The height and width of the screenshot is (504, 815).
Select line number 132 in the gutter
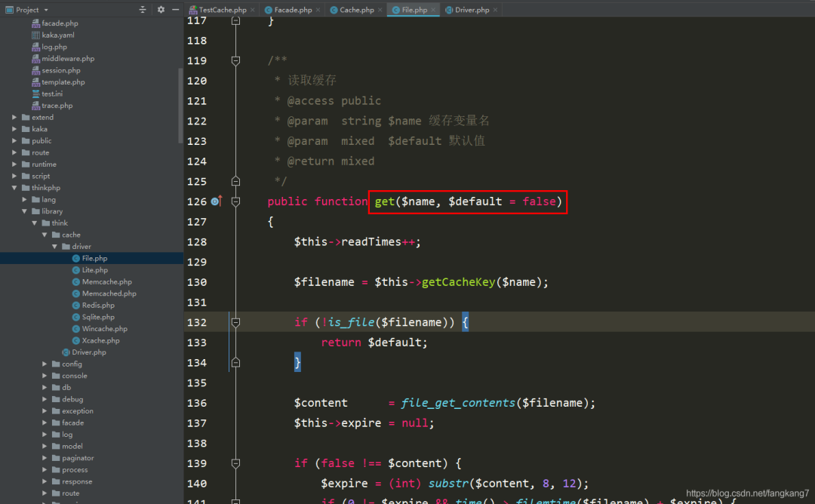tap(197, 321)
